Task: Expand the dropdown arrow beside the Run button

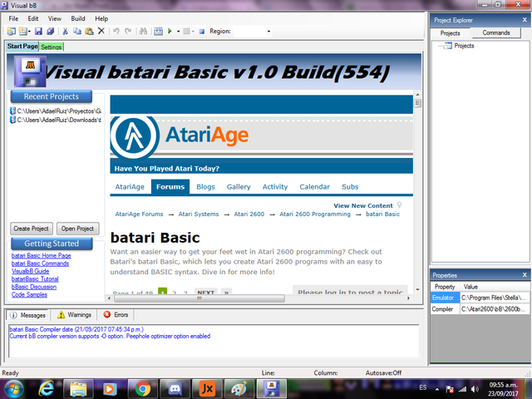Action: pos(177,32)
